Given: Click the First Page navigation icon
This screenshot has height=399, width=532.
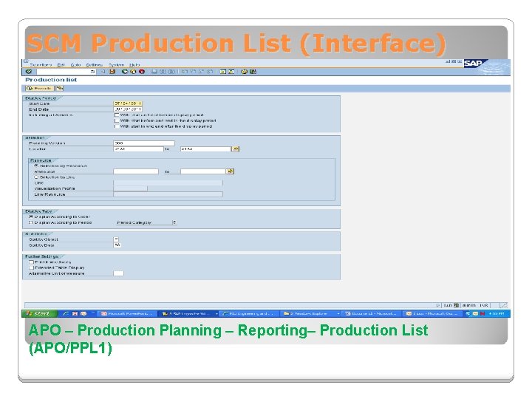Looking at the screenshot, I should coord(183,72).
